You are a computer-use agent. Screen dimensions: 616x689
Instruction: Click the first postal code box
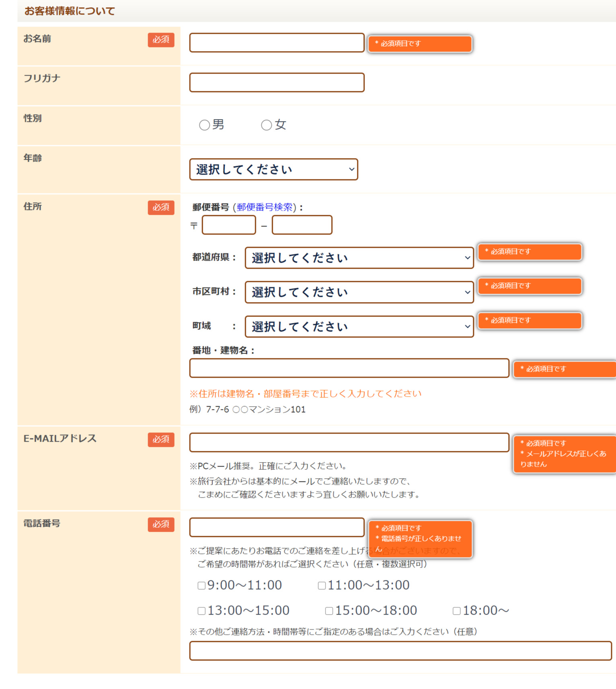click(229, 225)
